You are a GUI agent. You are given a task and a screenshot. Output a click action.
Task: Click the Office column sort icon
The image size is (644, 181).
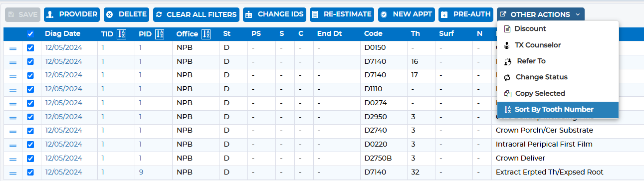207,34
